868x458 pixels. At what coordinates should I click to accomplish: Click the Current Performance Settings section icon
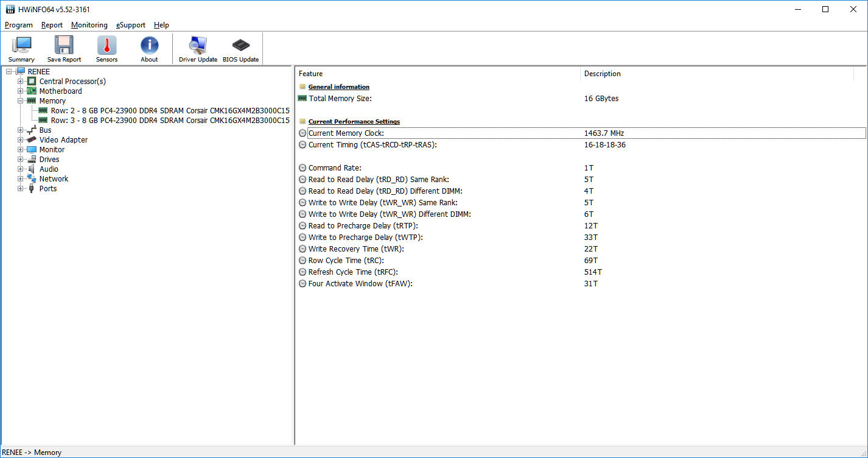(x=303, y=121)
